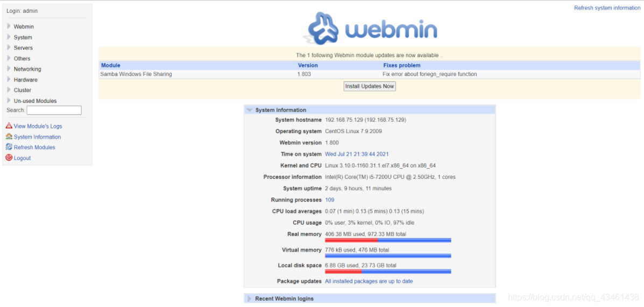Click the CPU usage 97% idle value
The height and width of the screenshot is (307, 644).
(x=370, y=223)
